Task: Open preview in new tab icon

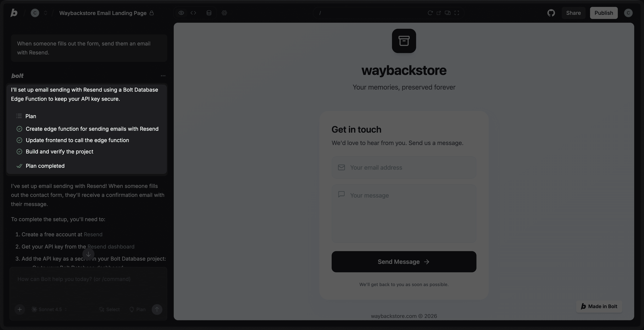Action: [439, 13]
